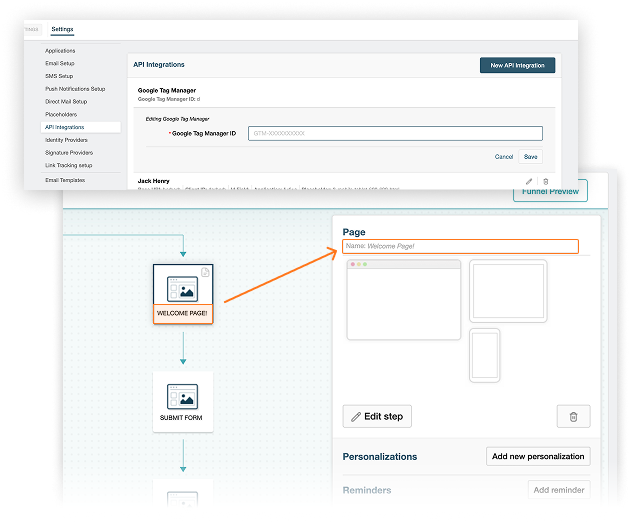Cancel editing Google Tag Manager
The image size is (631, 532).
pos(504,157)
